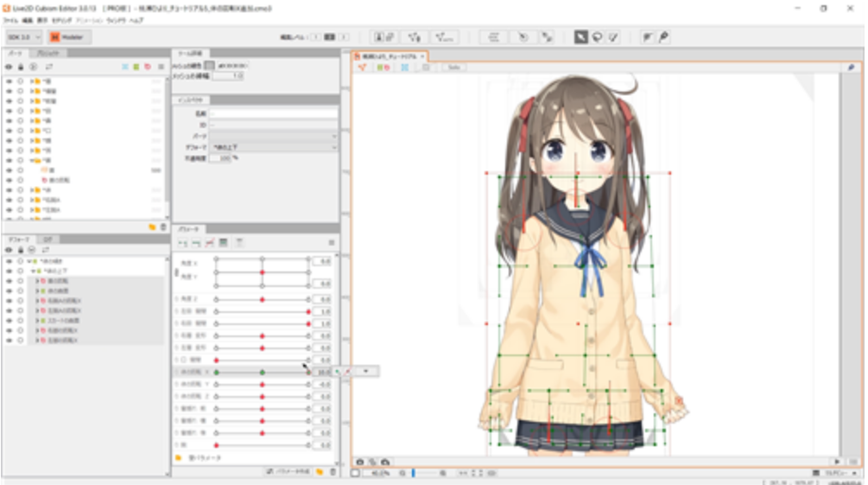Open the モデリング menu

[62, 21]
